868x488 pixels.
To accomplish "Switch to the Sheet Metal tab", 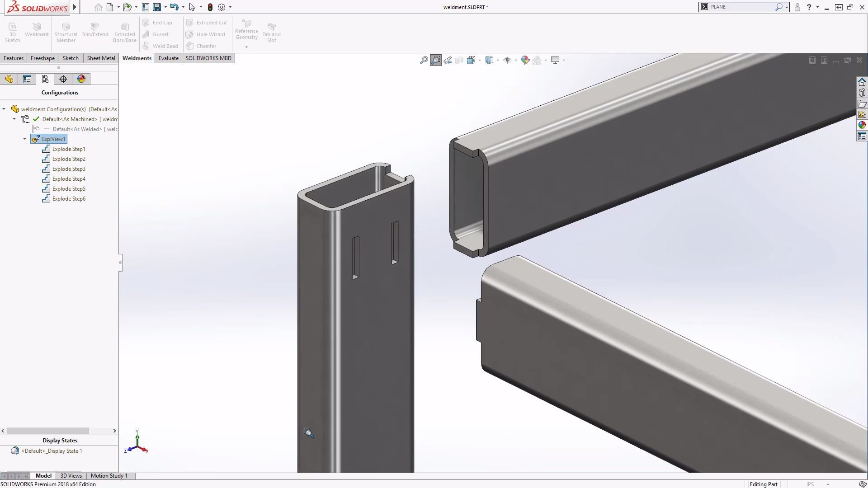I will pyautogui.click(x=101, y=58).
